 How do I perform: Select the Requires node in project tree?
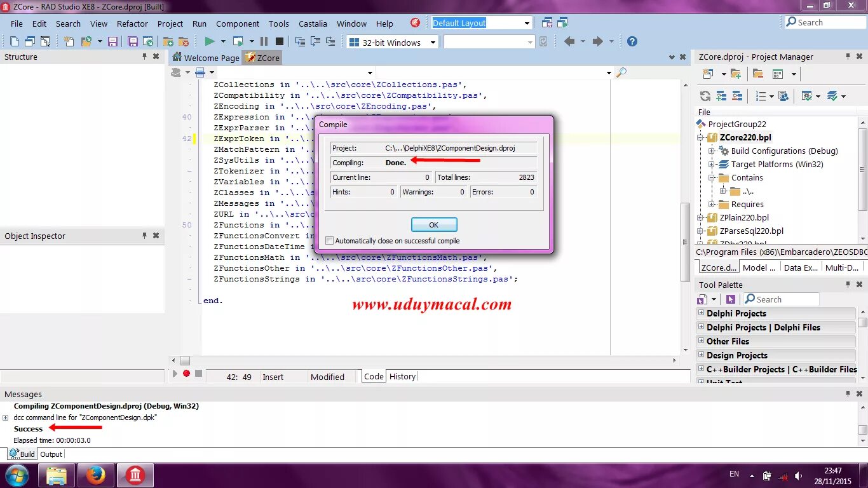coord(747,204)
